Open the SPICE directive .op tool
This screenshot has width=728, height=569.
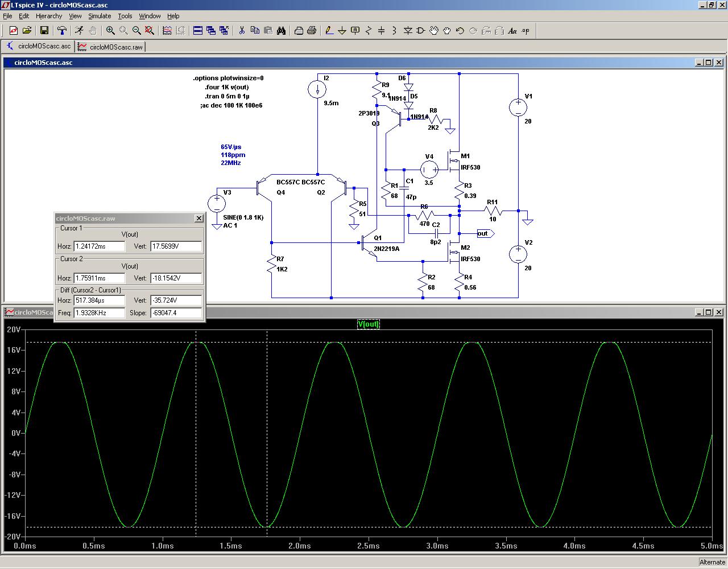tap(526, 31)
